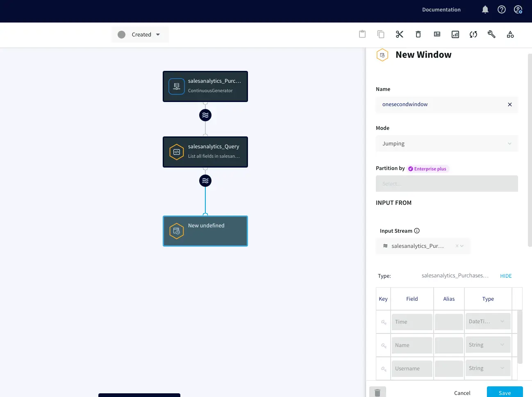Viewport: 532px width, 397px height.
Task: Open the notifications bell
Action: pyautogui.click(x=485, y=9)
